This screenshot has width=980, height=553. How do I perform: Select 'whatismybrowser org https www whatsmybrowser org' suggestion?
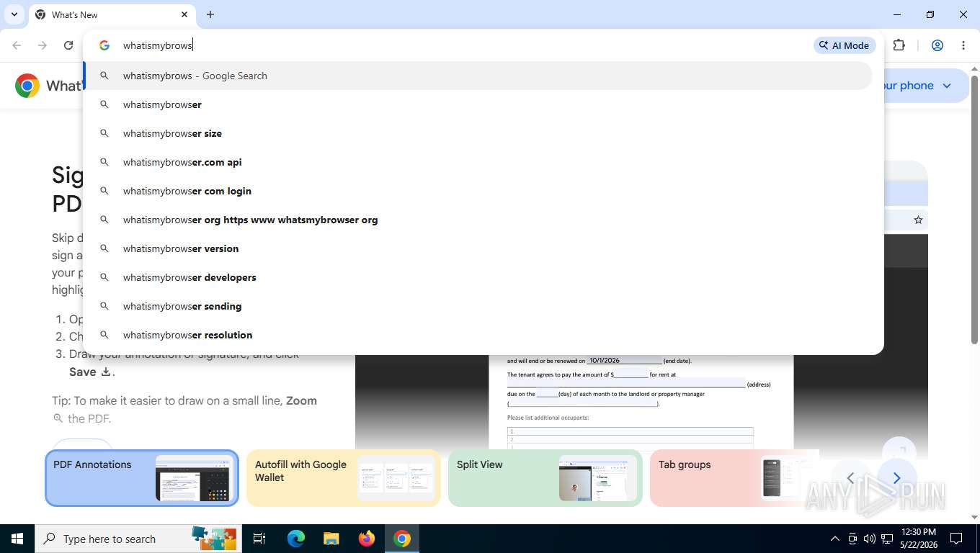478,220
